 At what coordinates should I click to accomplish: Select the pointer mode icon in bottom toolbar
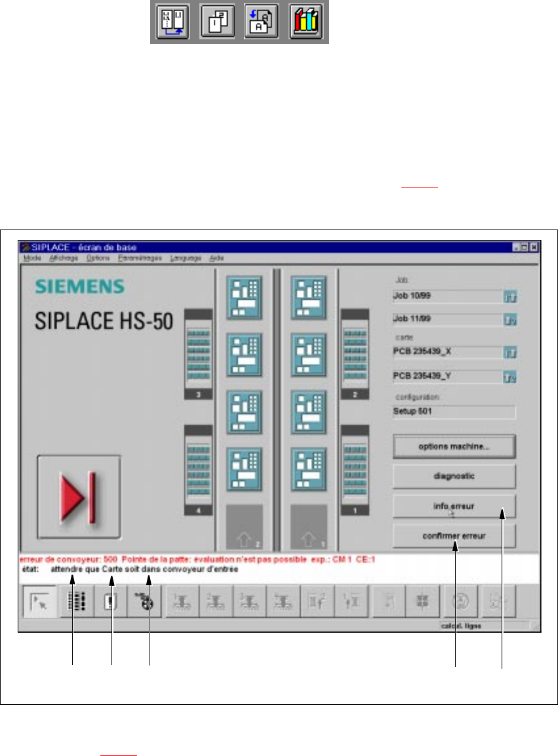39,601
